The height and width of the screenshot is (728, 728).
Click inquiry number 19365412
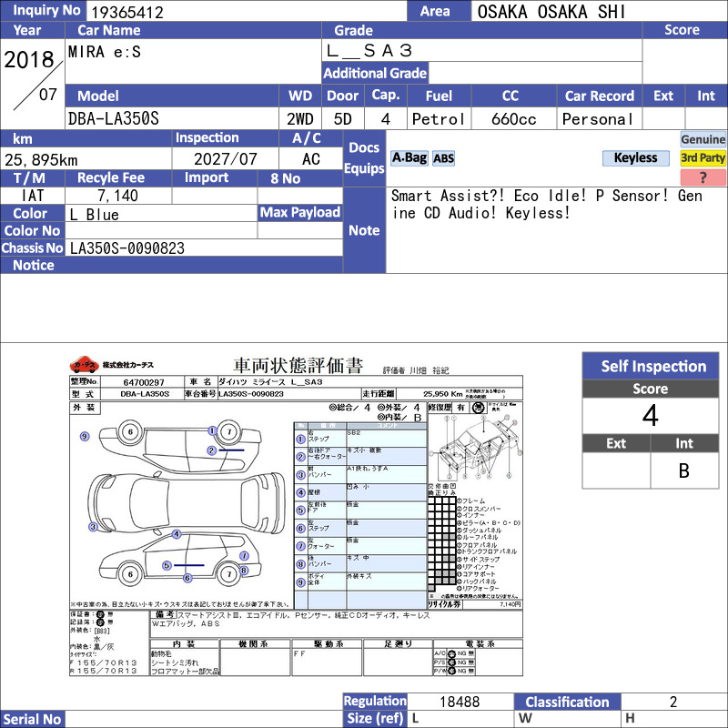pyautogui.click(x=127, y=13)
